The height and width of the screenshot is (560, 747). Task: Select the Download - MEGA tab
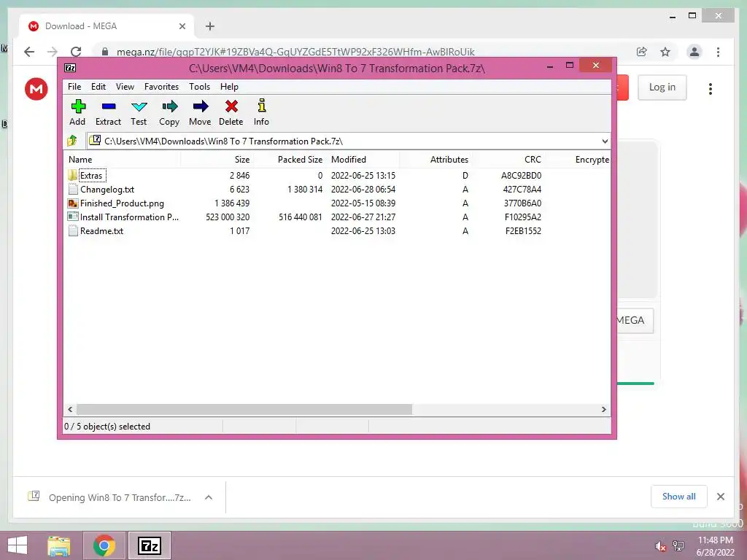click(x=107, y=26)
